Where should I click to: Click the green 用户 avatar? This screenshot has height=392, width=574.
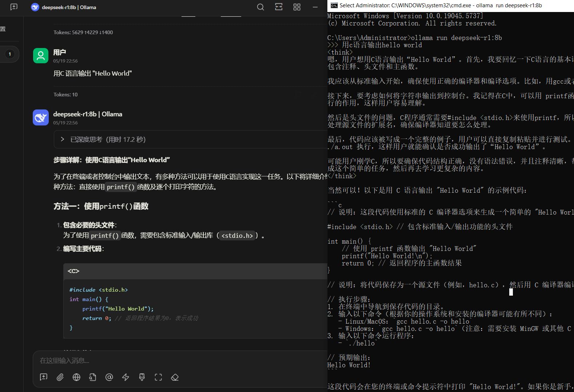[41, 56]
